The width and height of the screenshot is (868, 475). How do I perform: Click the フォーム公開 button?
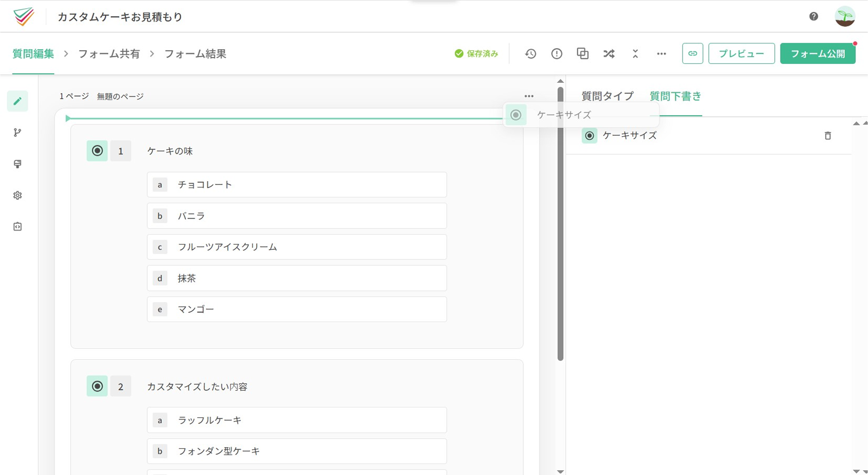818,53
